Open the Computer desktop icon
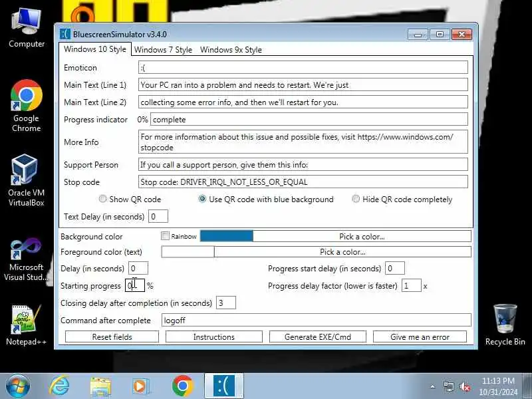The height and width of the screenshot is (399, 532). pyautogui.click(x=27, y=28)
